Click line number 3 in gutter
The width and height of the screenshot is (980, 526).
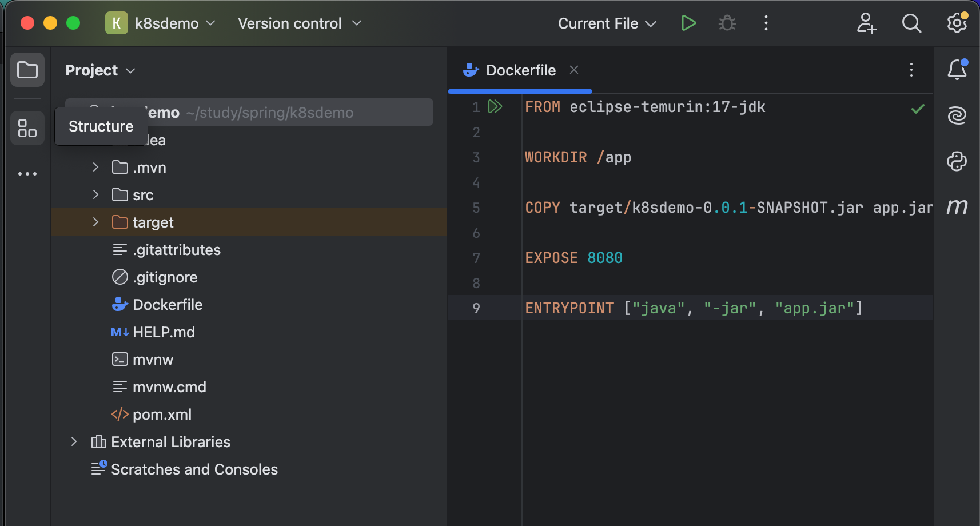[476, 157]
